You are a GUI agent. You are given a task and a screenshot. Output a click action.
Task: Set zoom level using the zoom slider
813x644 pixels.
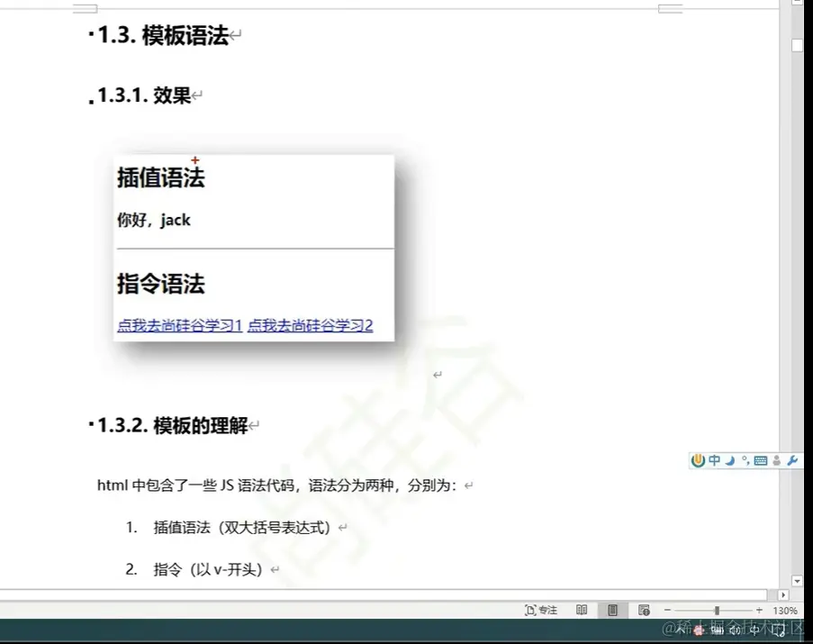point(718,610)
